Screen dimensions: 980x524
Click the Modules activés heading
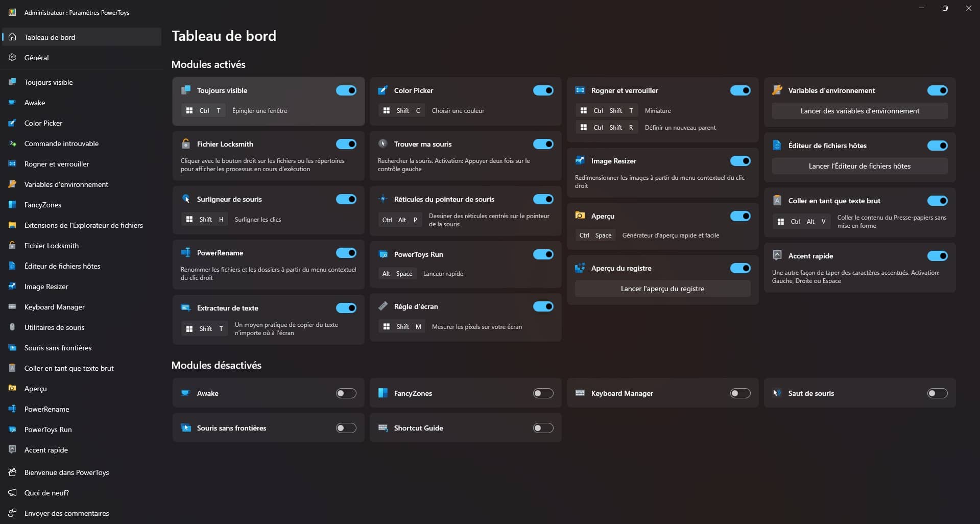208,64
